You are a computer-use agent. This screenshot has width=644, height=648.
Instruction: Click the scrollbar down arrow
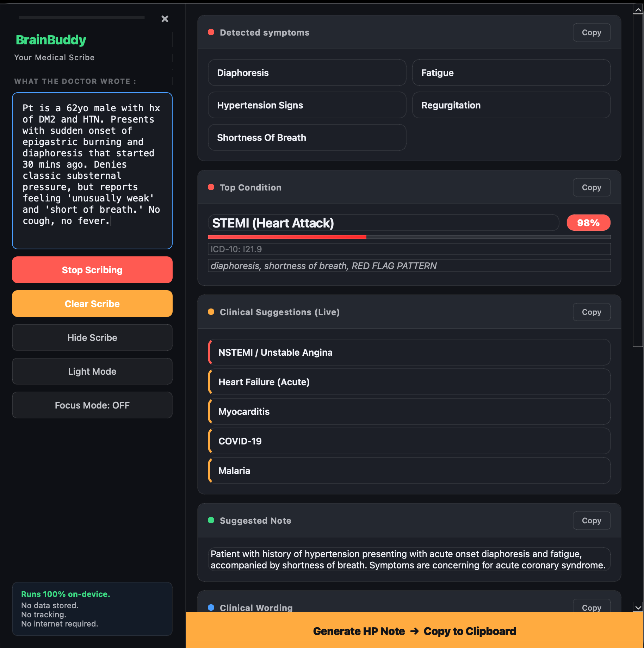[x=638, y=607]
